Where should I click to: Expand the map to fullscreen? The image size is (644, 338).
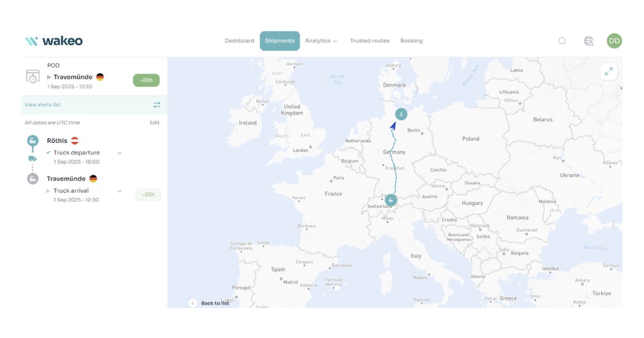(609, 71)
